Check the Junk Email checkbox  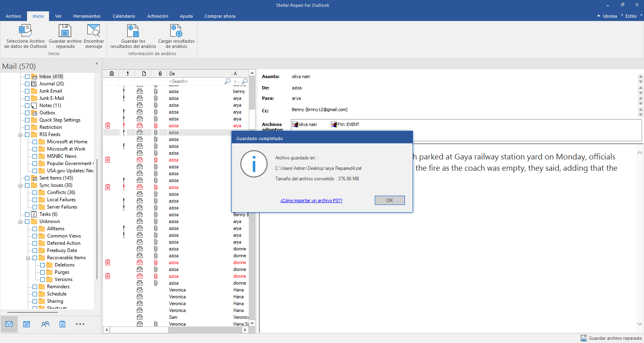pos(27,91)
